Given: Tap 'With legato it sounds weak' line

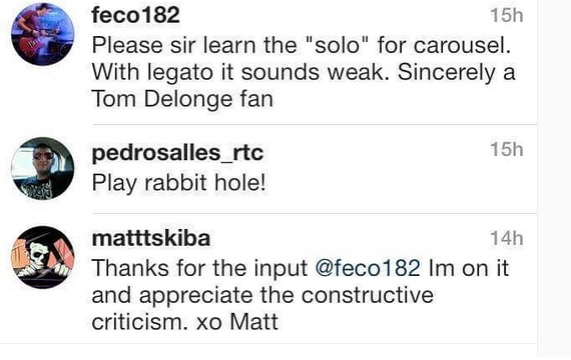Looking at the screenshot, I should [303, 72].
